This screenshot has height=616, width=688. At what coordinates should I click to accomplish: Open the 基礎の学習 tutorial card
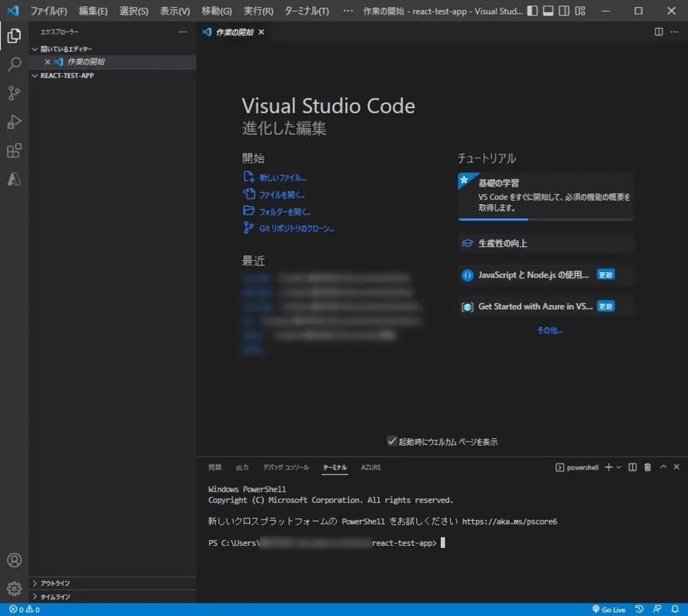(x=545, y=196)
